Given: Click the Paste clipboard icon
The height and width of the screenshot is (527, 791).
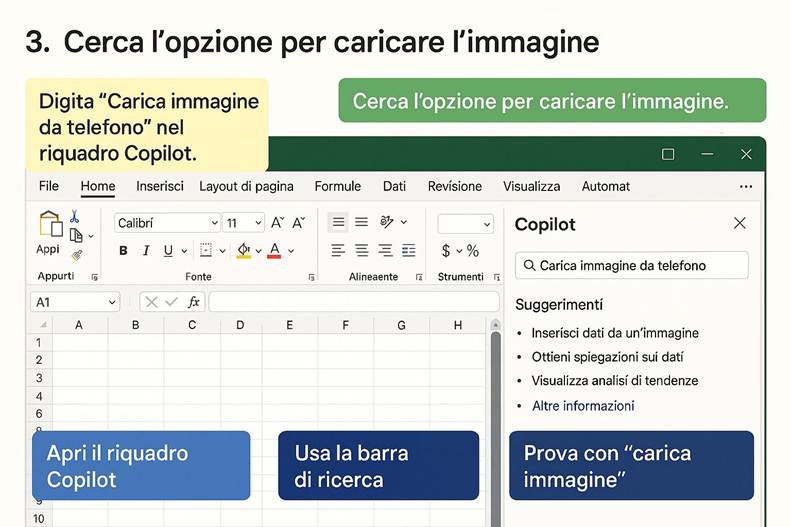Looking at the screenshot, I should pyautogui.click(x=50, y=224).
